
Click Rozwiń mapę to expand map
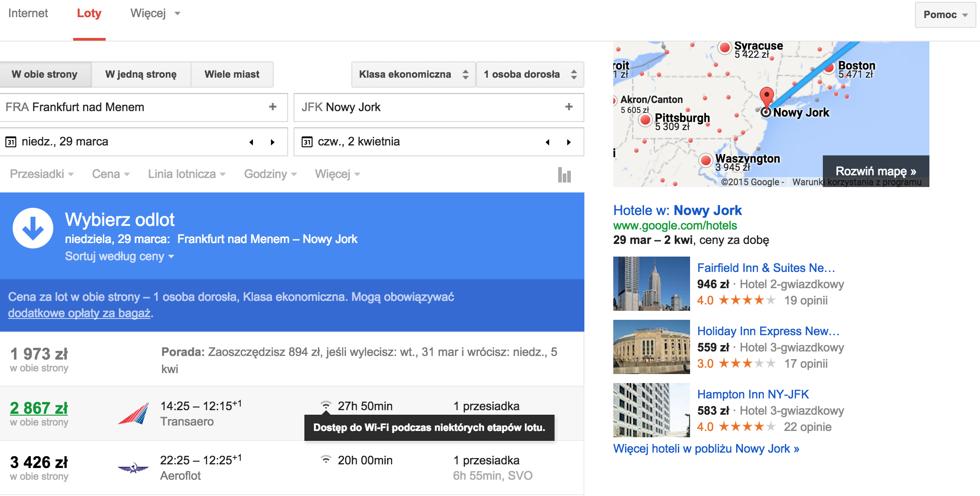point(876,171)
